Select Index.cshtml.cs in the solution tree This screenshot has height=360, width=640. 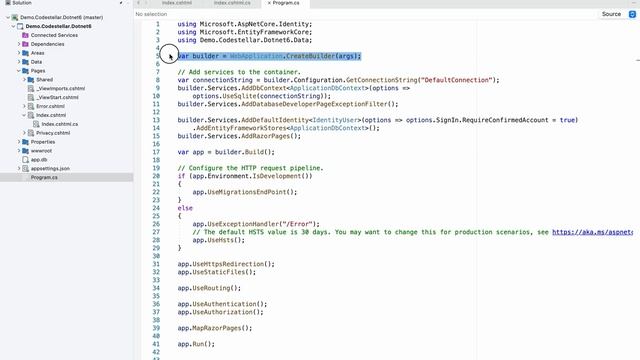tap(60, 124)
